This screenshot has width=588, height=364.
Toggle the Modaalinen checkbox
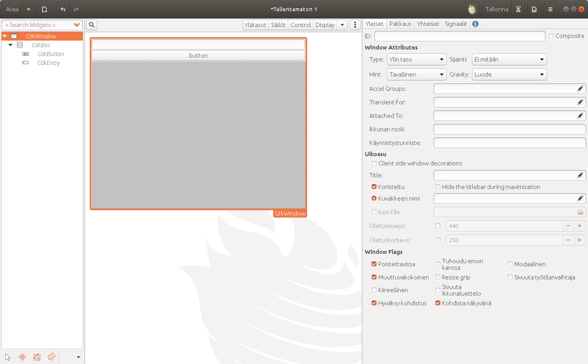click(x=510, y=264)
